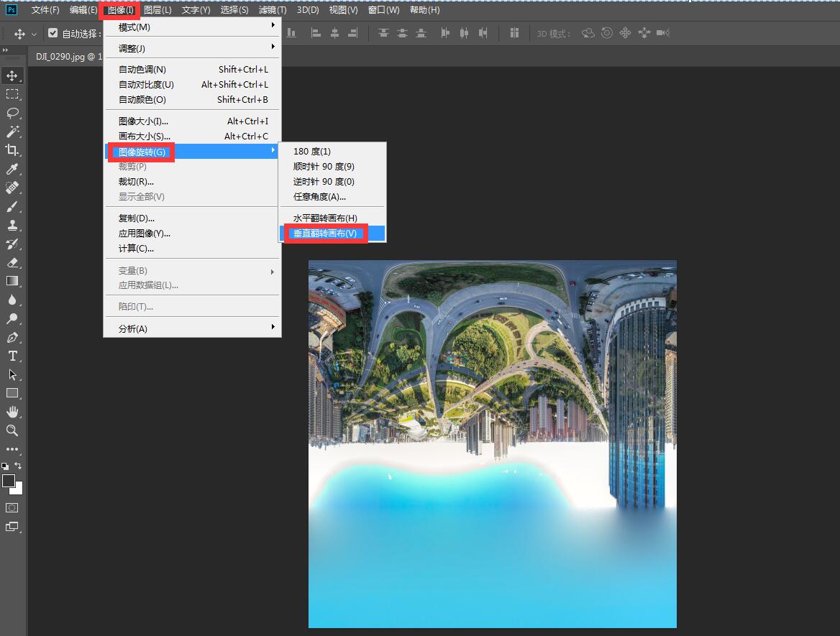Image resolution: width=840 pixels, height=636 pixels.
Task: Choose 计算(C)... menu item
Action: [192, 248]
